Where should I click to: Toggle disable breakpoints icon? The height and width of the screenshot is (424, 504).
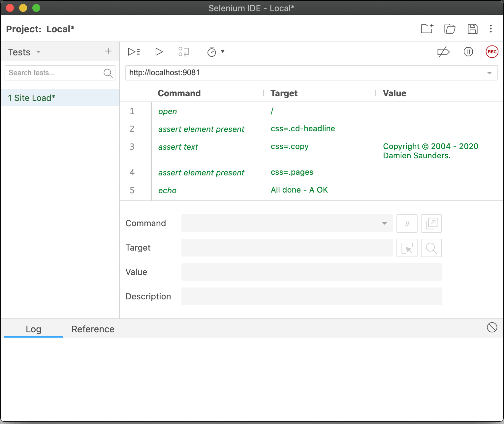point(443,52)
